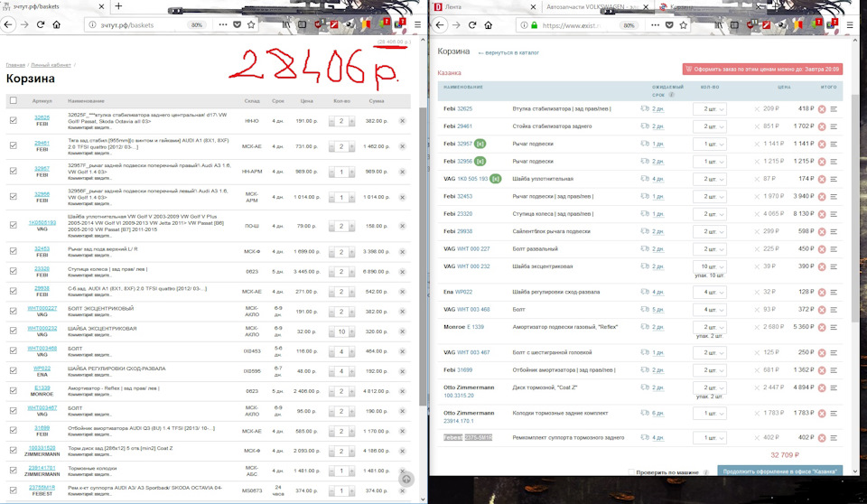
Task: Click 'Оформить заказ по этим ценам' red button
Action: pyautogui.click(x=762, y=70)
